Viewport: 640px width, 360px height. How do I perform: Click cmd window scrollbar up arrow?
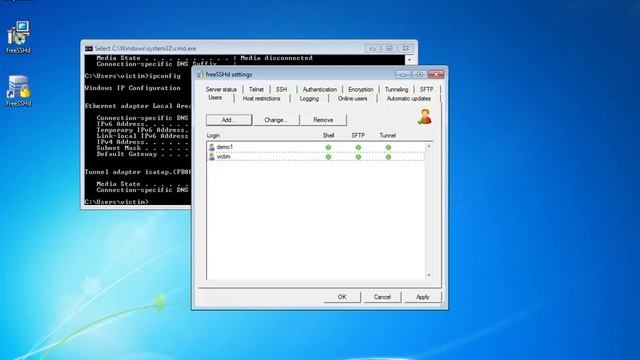point(410,60)
